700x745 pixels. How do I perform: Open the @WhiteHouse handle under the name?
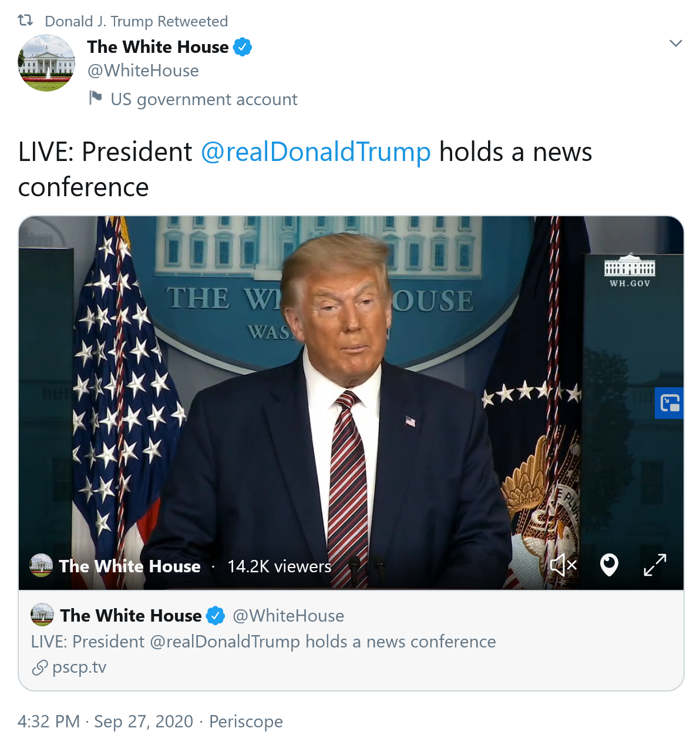(143, 71)
